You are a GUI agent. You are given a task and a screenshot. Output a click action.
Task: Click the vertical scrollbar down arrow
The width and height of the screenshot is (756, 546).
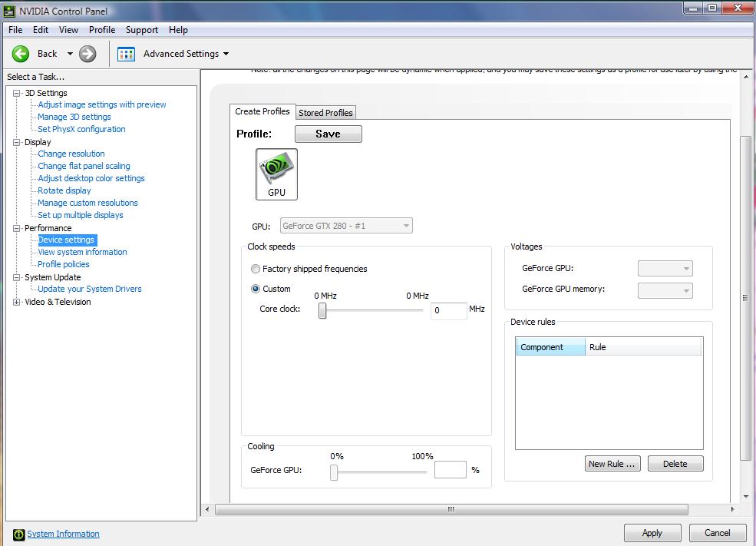coord(746,496)
